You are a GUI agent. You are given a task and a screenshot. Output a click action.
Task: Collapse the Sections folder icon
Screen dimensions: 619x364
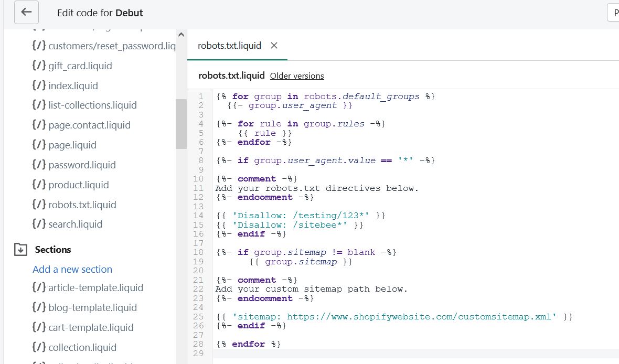20,250
